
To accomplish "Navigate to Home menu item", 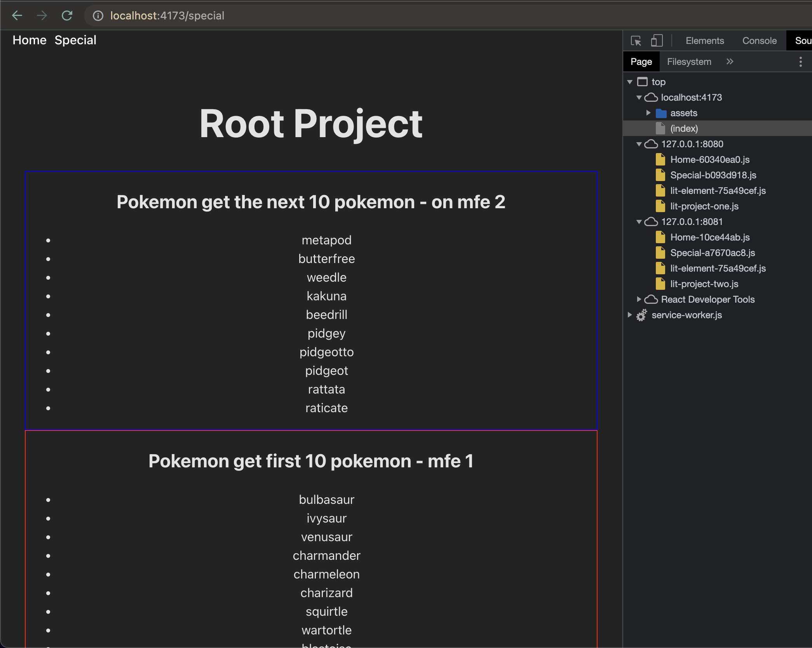I will [28, 40].
